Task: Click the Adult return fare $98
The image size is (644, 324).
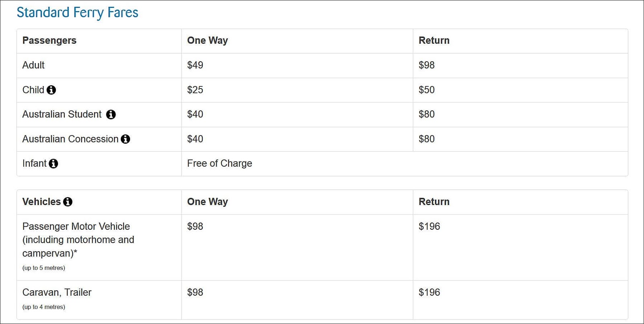Action: pos(427,65)
